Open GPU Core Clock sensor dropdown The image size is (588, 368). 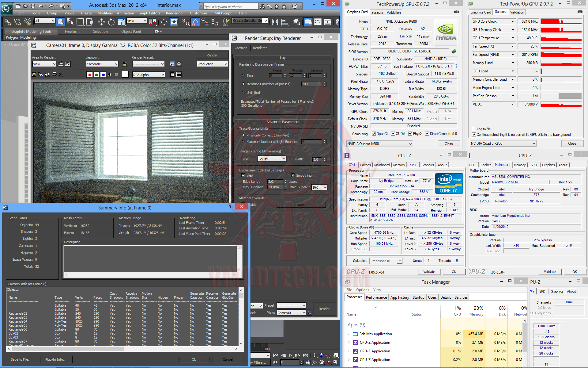pos(513,21)
